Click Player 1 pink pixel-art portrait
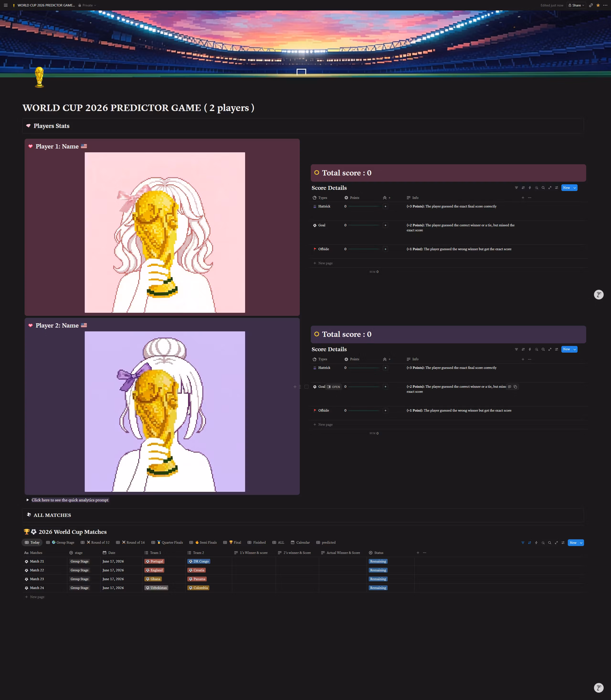611x700 pixels. coord(165,232)
